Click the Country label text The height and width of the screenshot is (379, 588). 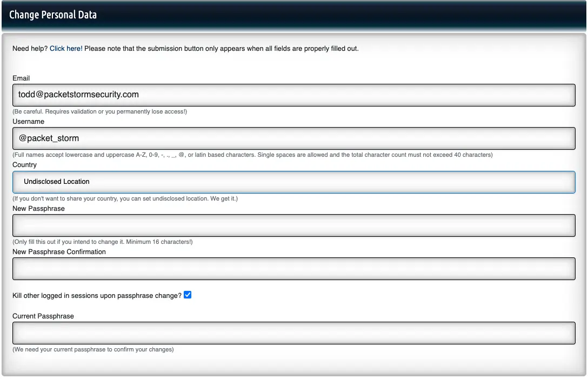(x=24, y=165)
